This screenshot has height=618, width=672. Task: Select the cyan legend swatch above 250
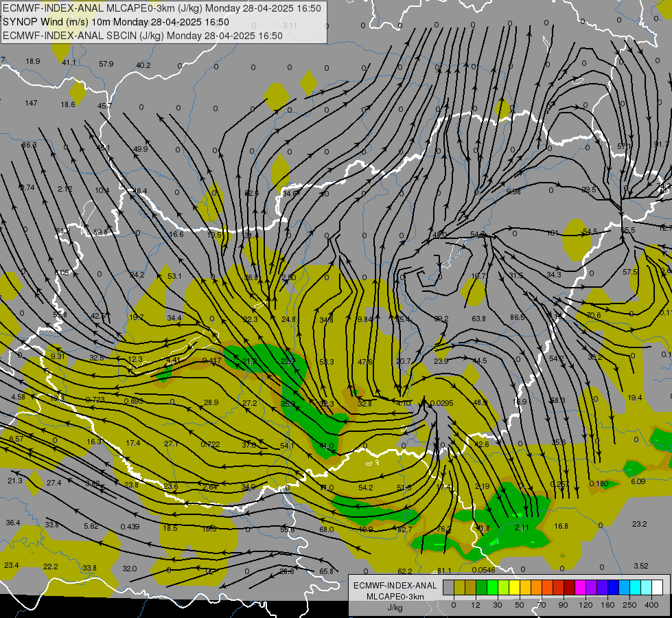pyautogui.click(x=635, y=587)
